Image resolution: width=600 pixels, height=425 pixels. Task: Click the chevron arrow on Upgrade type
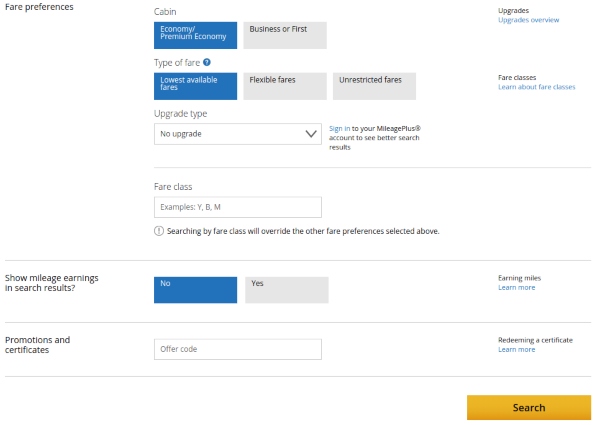(309, 133)
